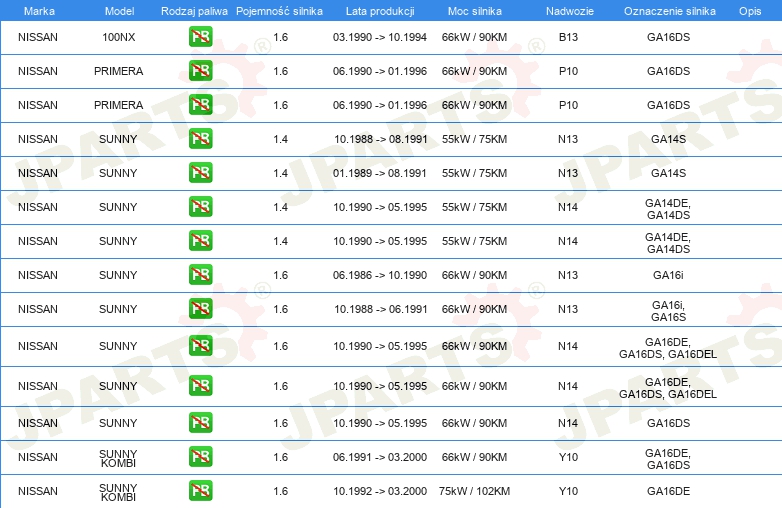This screenshot has width=782, height=508.
Task: Select the 55kW / 75KM power in the 01.1989 row
Action: point(474,173)
